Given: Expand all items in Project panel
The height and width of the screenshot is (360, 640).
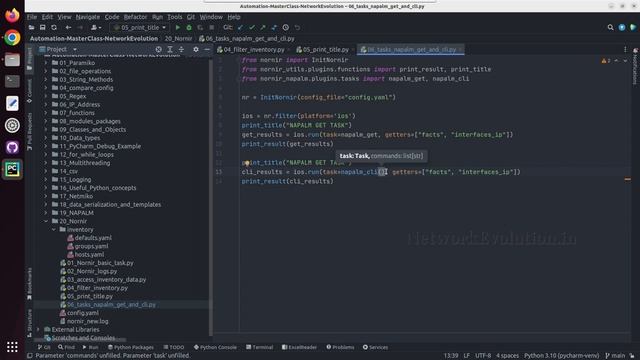Looking at the screenshot, I should click(170, 49).
